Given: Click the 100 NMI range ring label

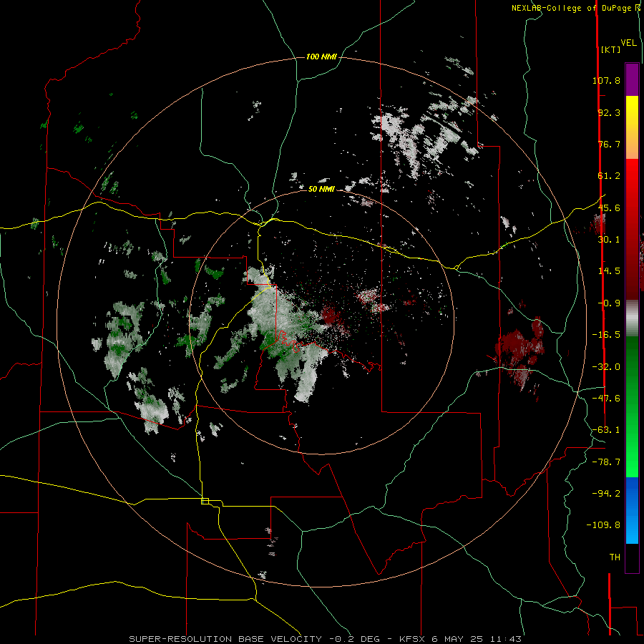Looking at the screenshot, I should 321,57.
